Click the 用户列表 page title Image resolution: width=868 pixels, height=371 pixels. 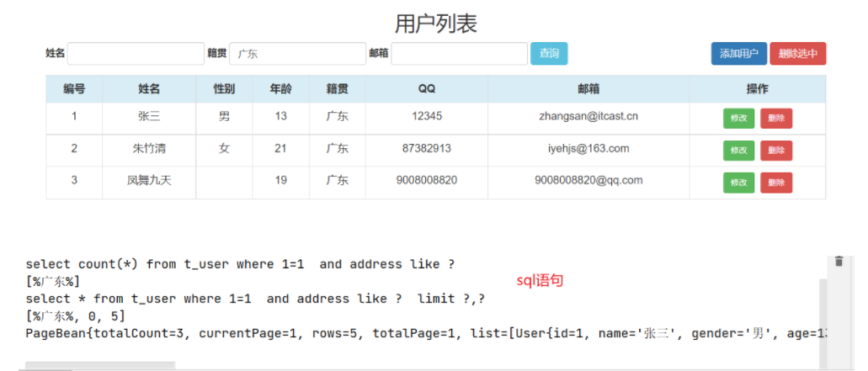pos(435,24)
